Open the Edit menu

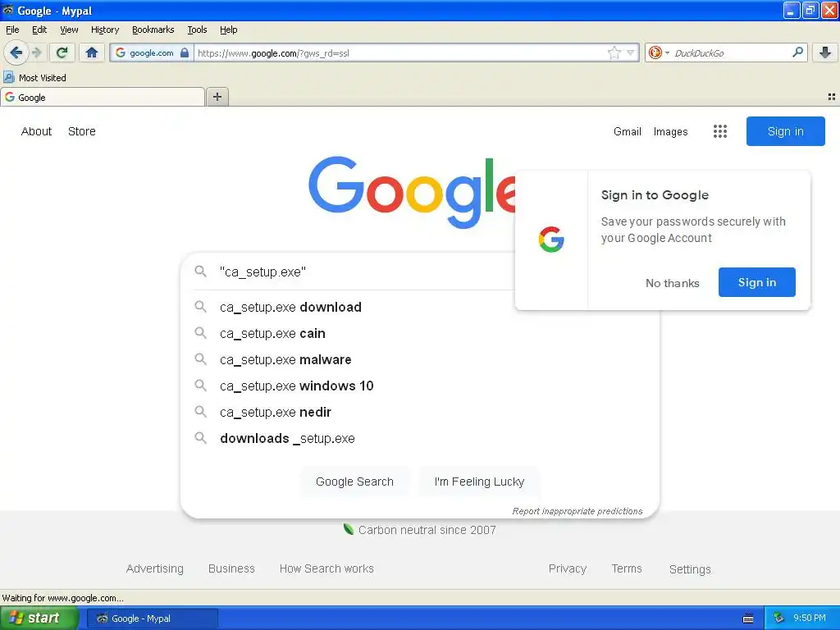pos(39,30)
